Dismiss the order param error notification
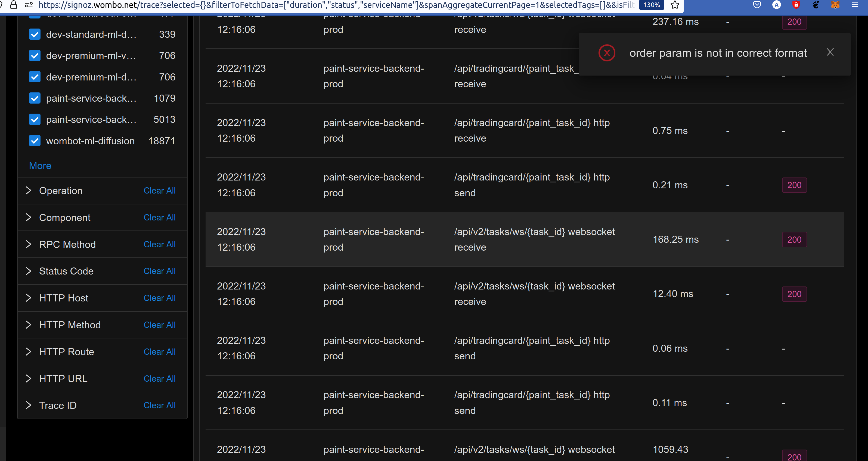Image resolution: width=868 pixels, height=461 pixels. 830,52
